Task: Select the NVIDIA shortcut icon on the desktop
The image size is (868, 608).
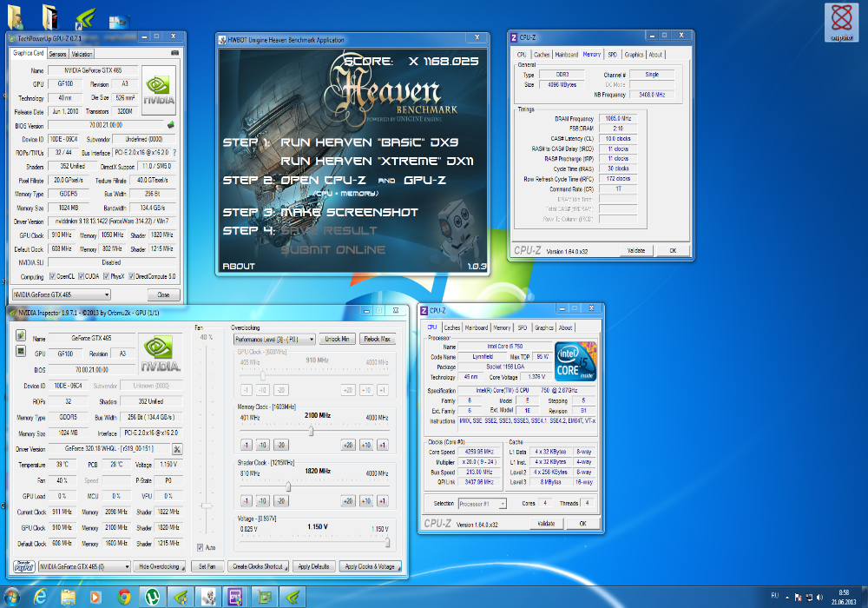Action: click(86, 17)
